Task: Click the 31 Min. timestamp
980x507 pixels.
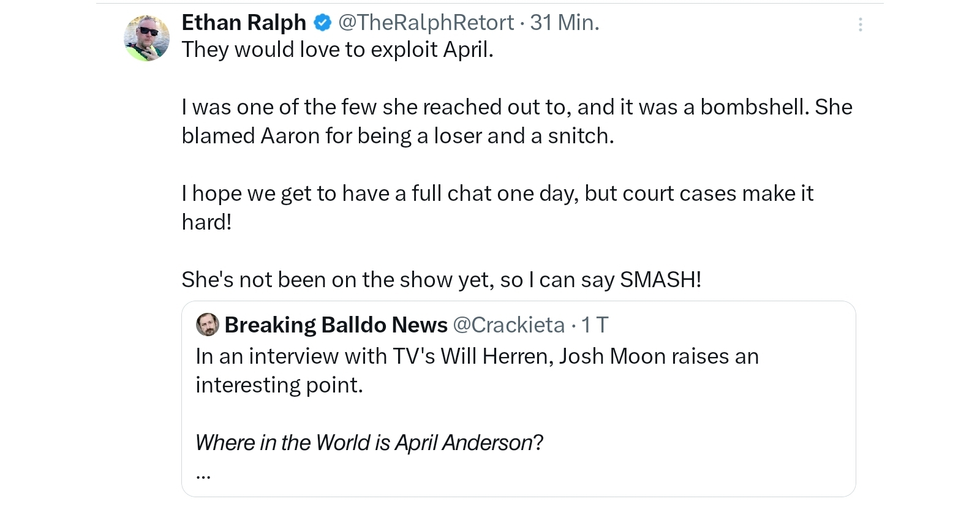Action: pos(564,23)
